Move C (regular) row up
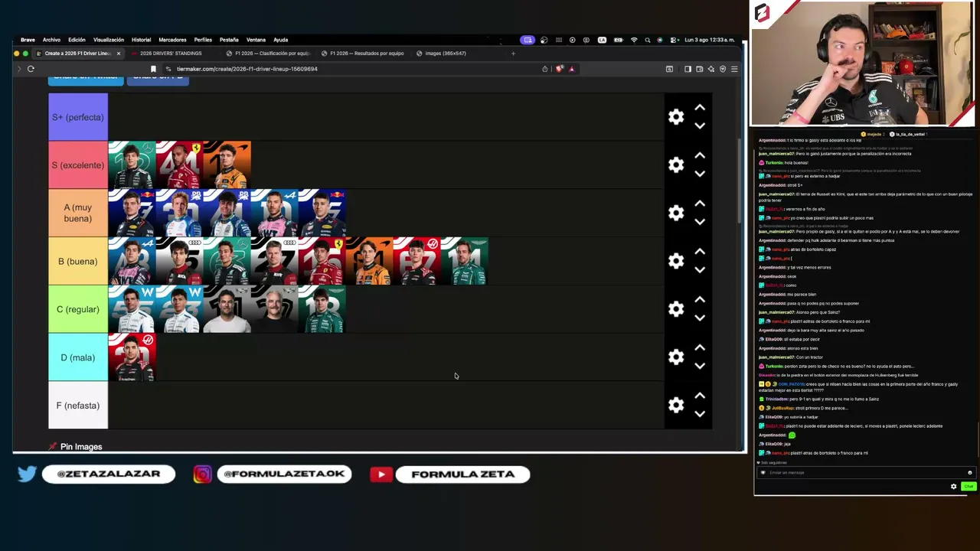 click(700, 300)
